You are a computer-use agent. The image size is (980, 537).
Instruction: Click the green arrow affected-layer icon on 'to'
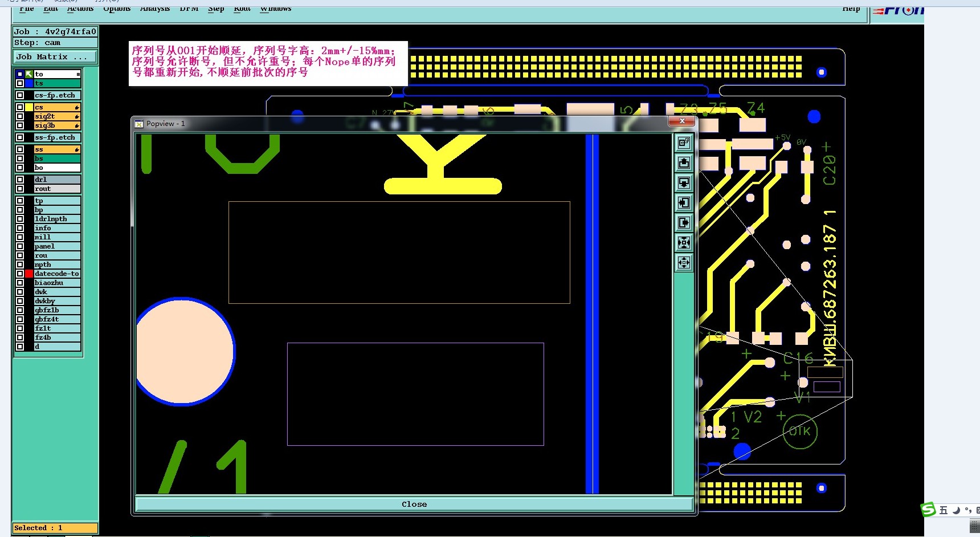pos(29,74)
